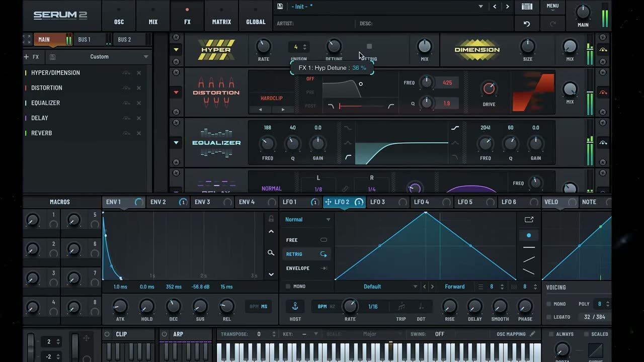Toggle CLIP power button
The width and height of the screenshot is (644, 362).
107,334
